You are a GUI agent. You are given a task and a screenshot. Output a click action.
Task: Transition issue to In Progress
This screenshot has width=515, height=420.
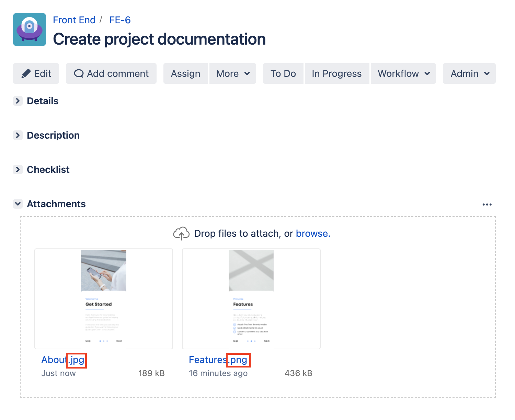(336, 73)
